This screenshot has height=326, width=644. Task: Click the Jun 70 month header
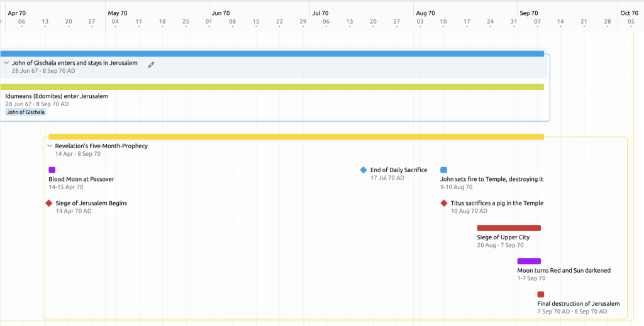click(x=221, y=13)
